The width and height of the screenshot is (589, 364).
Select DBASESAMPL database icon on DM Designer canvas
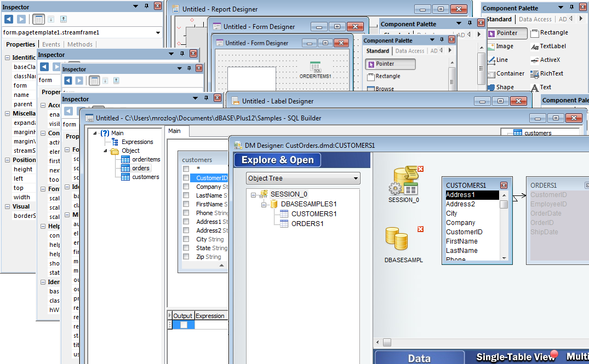click(x=403, y=244)
